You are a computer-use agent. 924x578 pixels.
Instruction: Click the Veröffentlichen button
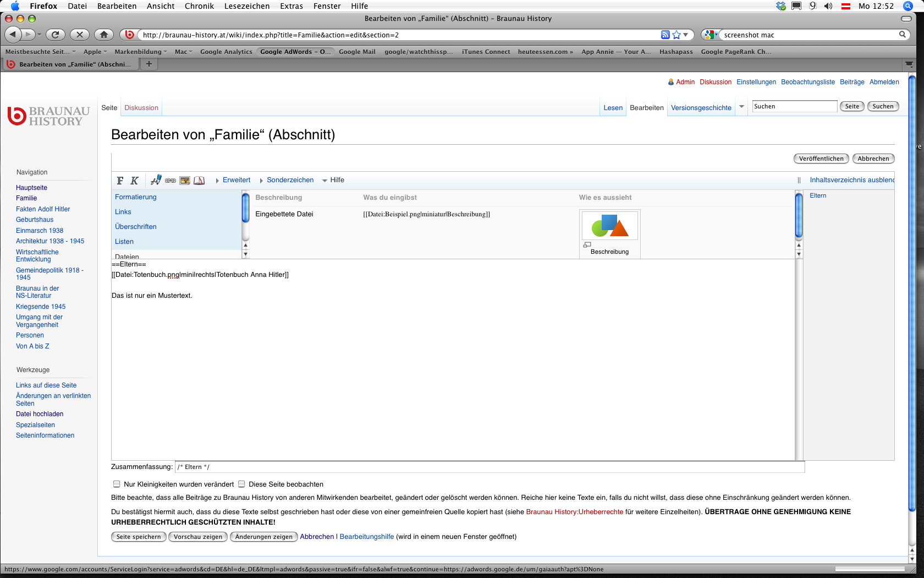point(821,159)
